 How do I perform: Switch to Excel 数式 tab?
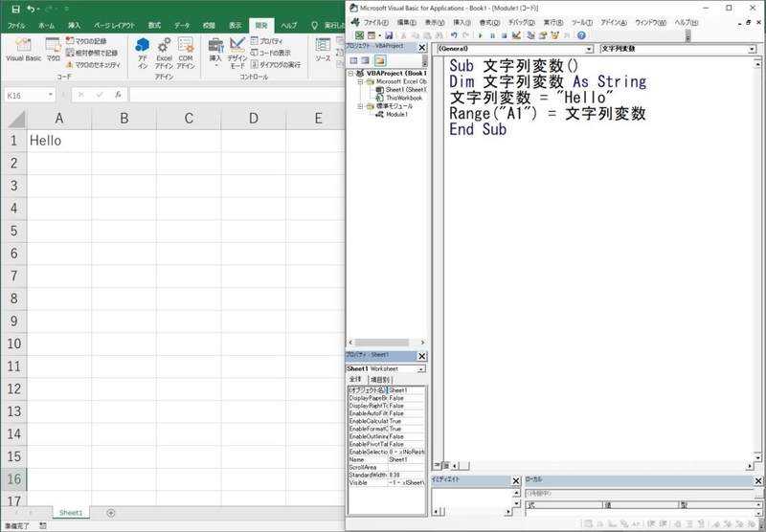click(154, 26)
